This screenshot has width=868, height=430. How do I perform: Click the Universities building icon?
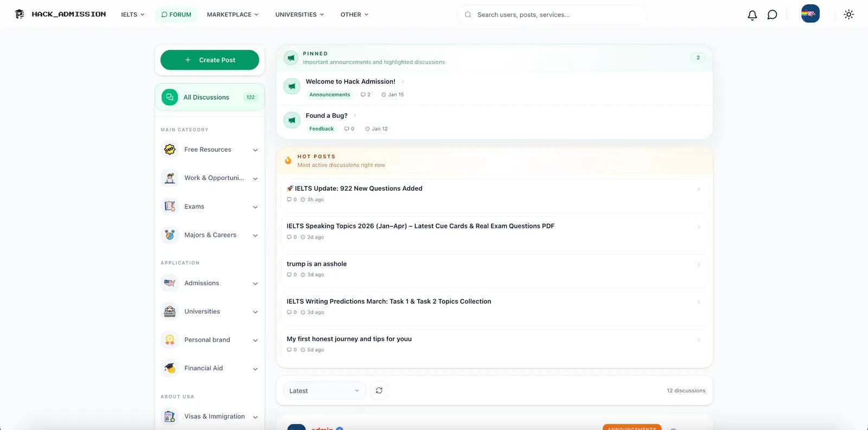170,311
